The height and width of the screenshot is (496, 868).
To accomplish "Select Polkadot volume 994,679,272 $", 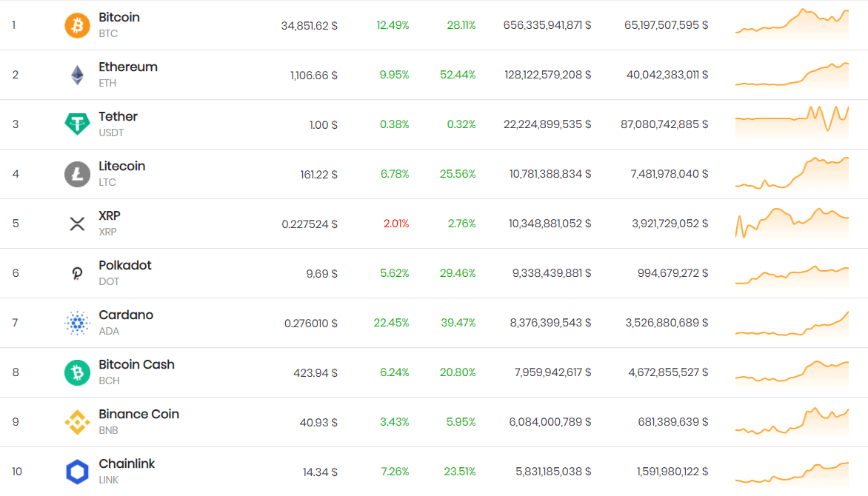I will coord(672,273).
